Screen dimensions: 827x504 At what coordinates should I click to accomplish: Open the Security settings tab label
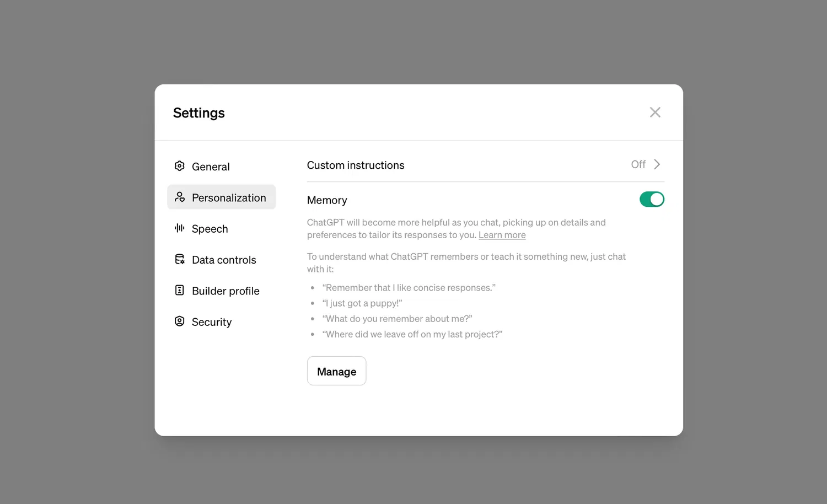(x=212, y=322)
